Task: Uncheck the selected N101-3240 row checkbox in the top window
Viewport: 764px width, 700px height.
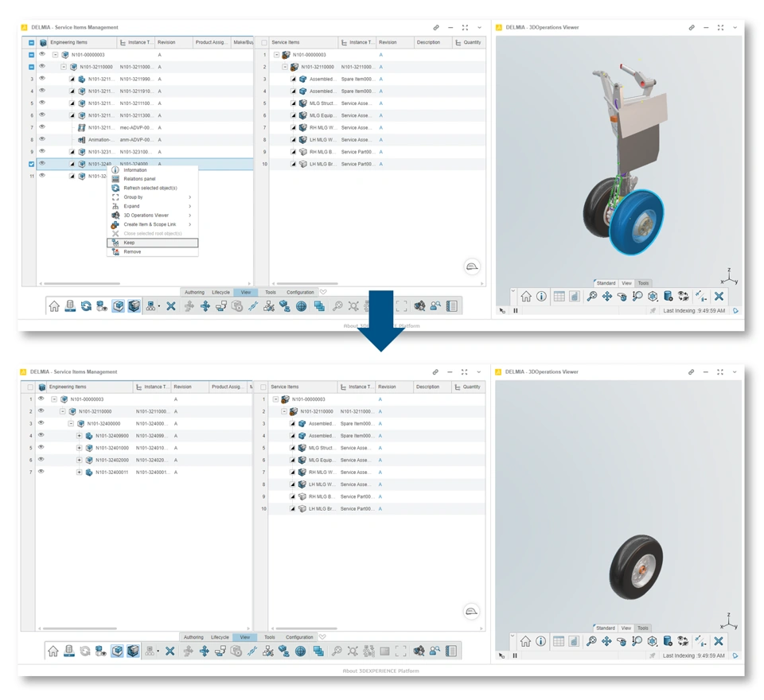Action: pos(31,164)
